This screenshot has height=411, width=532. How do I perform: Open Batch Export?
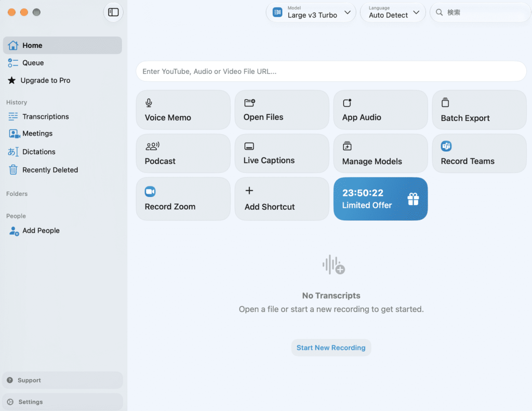coord(480,110)
